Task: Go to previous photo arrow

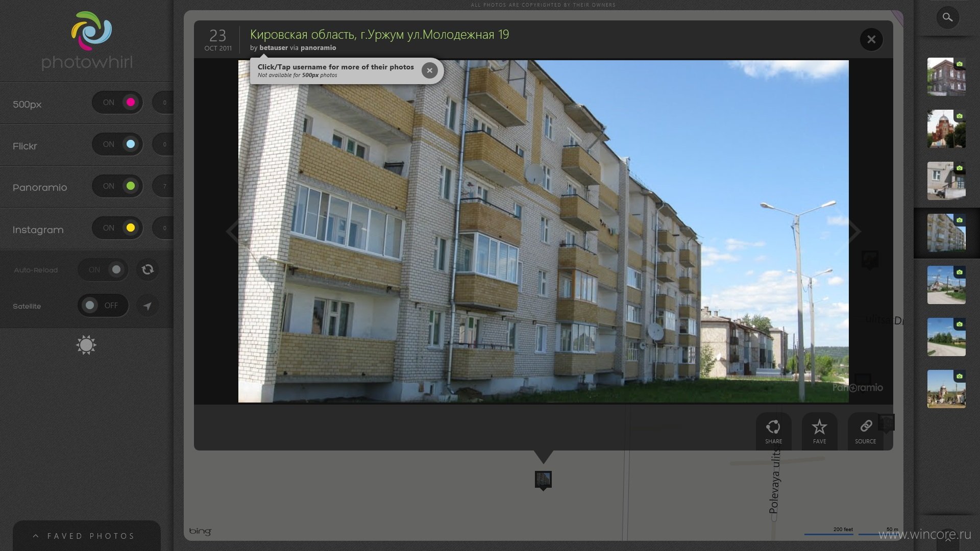Action: [232, 231]
